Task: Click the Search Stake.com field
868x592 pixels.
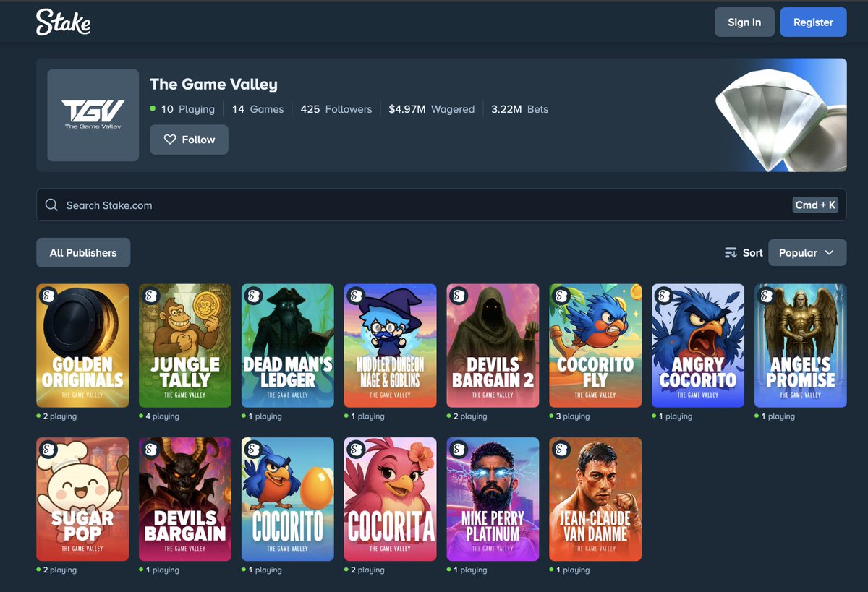Action: coord(441,205)
